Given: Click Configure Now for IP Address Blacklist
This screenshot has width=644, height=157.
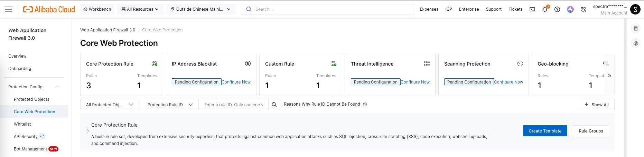Looking at the screenshot, I should (x=236, y=82).
